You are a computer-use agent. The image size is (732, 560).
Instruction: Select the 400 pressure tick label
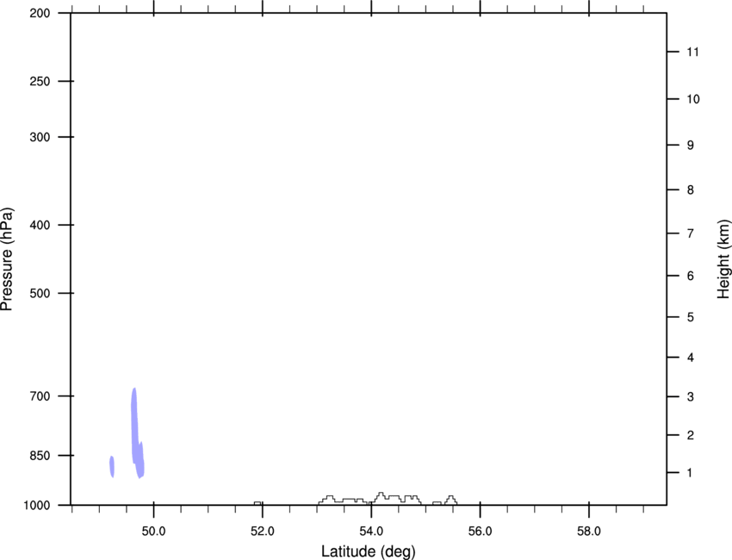click(x=40, y=225)
